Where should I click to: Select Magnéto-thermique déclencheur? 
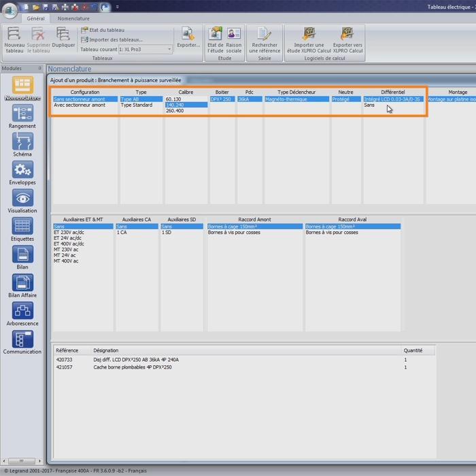(x=297, y=99)
